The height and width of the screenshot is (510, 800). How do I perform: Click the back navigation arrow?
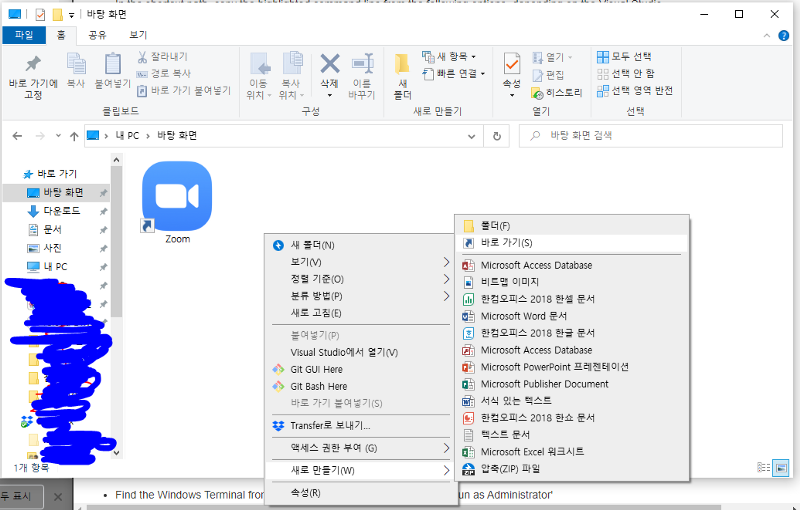click(17, 136)
